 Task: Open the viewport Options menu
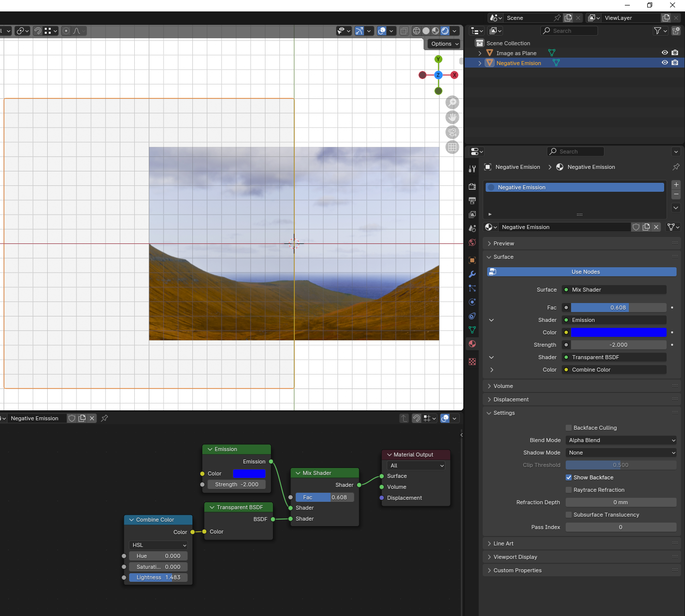[x=444, y=44]
